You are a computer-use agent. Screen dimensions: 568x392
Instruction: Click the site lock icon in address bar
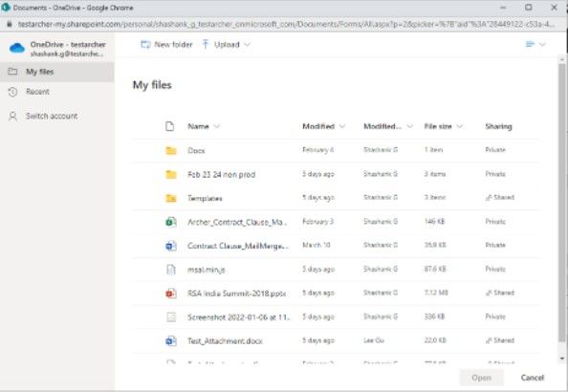coord(10,24)
